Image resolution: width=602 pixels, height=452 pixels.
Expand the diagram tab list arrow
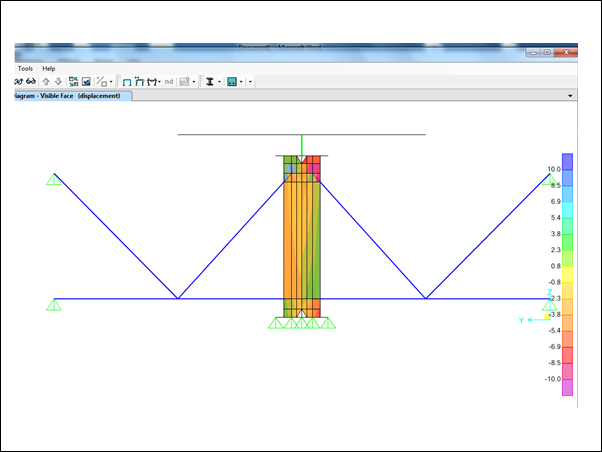pos(569,96)
